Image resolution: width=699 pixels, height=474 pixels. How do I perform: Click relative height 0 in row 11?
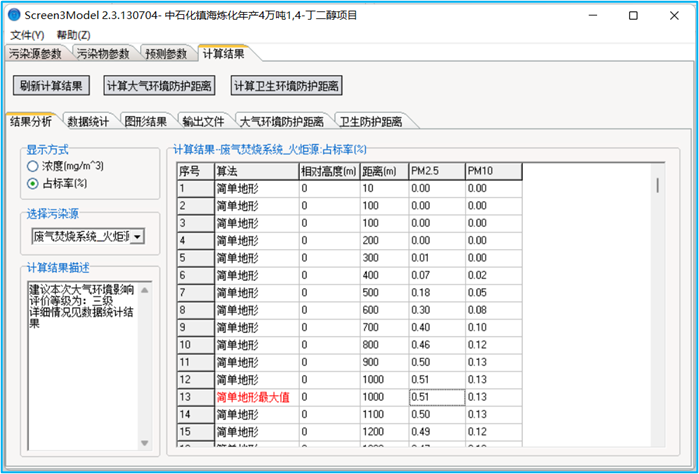[x=329, y=363]
